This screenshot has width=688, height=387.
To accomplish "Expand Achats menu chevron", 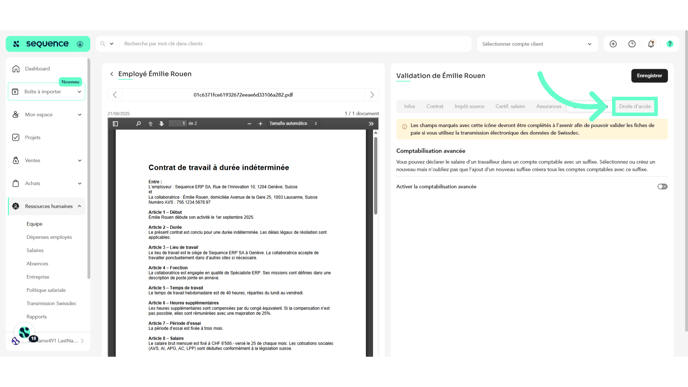I will [79, 183].
